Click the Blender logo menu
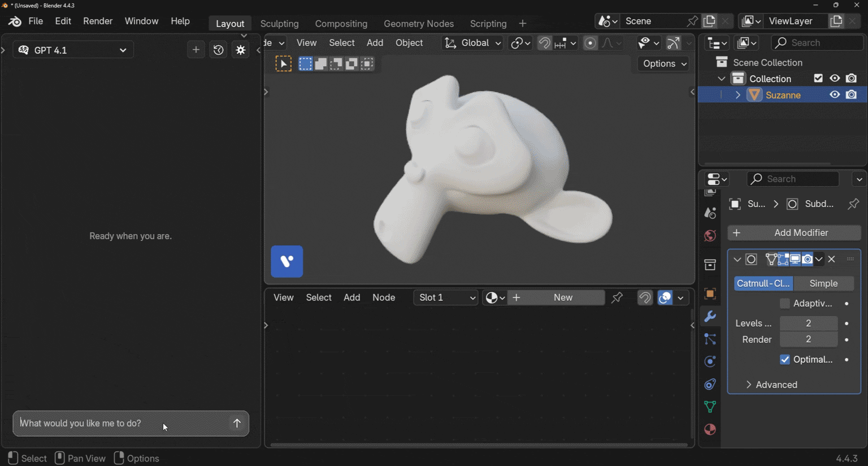This screenshot has height=466, width=868. click(15, 21)
